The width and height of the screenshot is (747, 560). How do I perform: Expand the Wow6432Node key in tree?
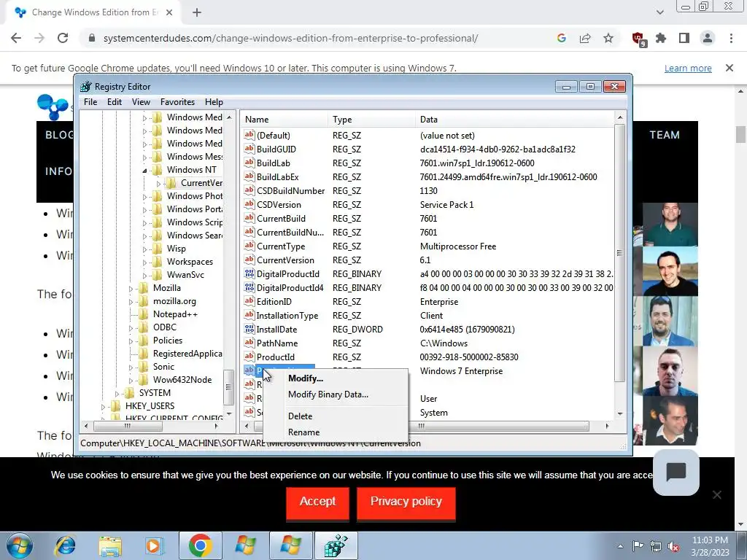[x=131, y=380]
